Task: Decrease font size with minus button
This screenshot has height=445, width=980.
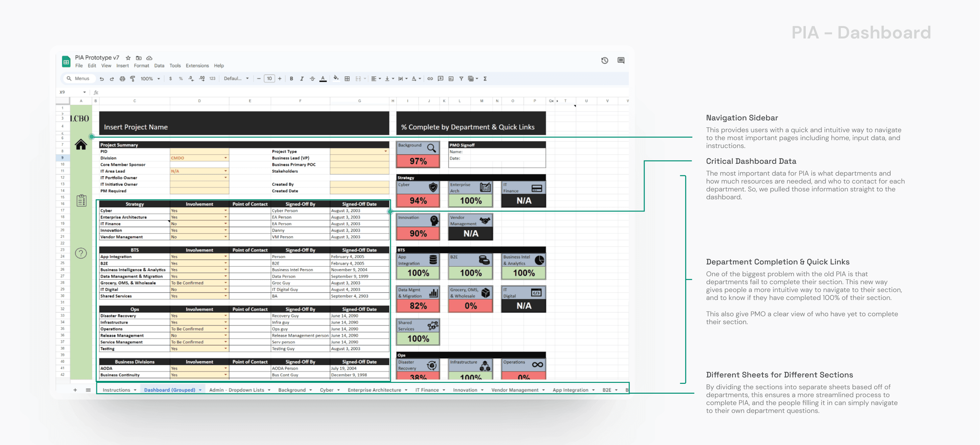Action: [x=259, y=79]
